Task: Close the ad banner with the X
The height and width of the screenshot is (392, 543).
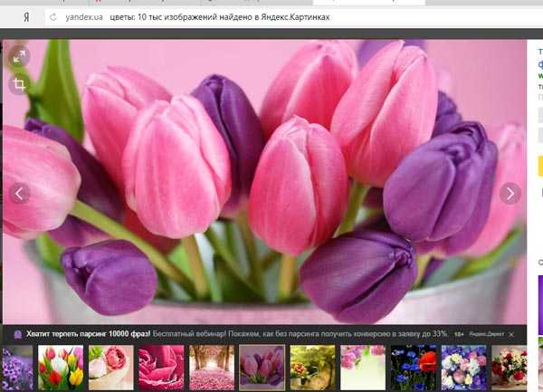Action: pos(511,335)
